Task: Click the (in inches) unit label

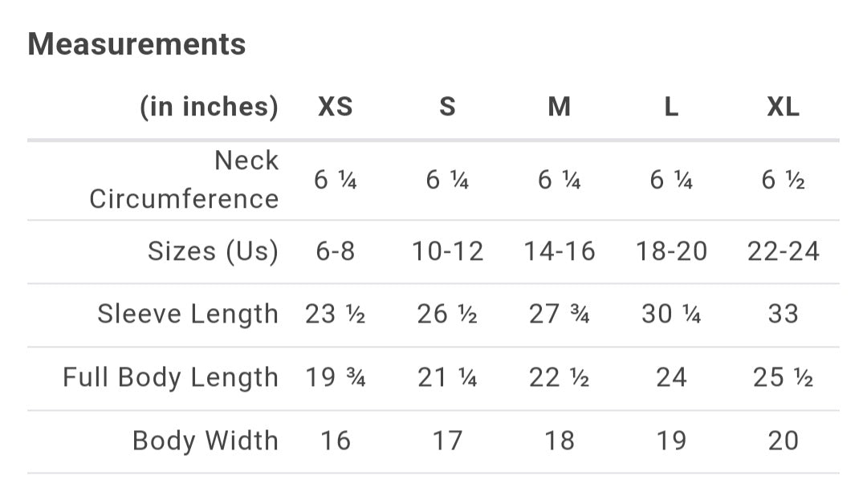Action: [x=209, y=107]
